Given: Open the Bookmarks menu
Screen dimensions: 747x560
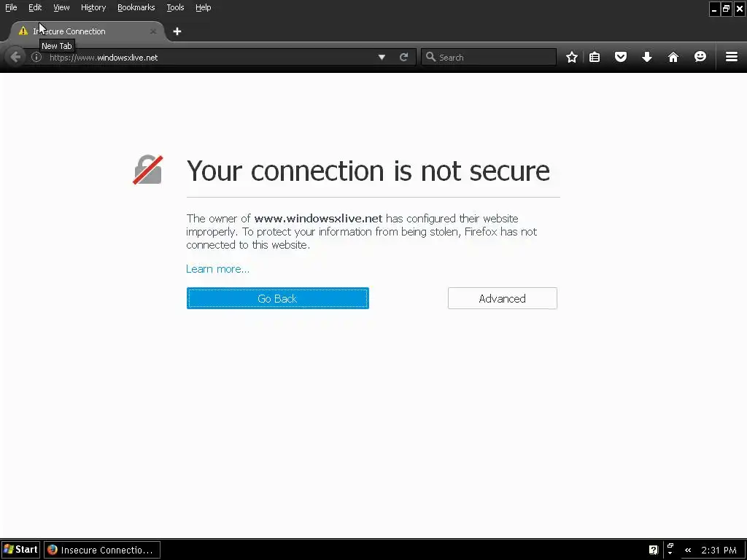Looking at the screenshot, I should coord(136,7).
